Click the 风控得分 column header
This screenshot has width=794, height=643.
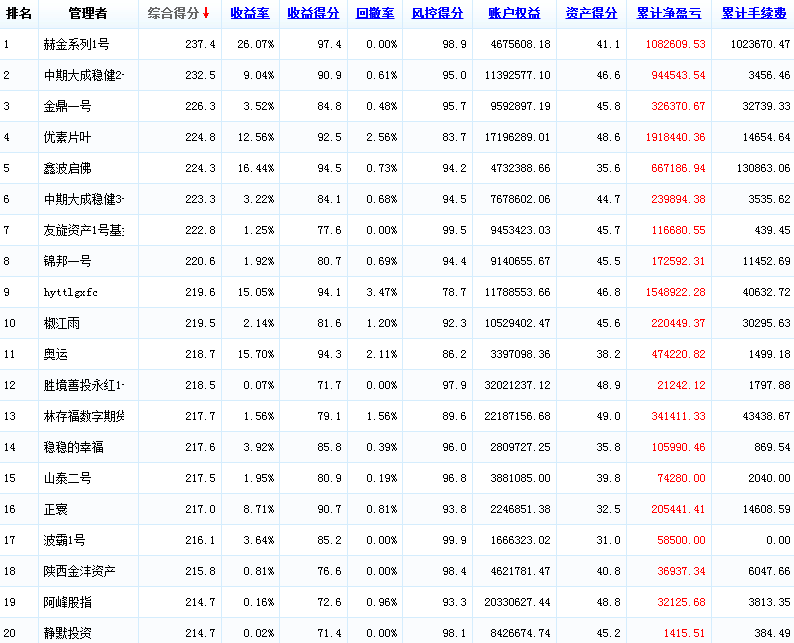point(437,13)
